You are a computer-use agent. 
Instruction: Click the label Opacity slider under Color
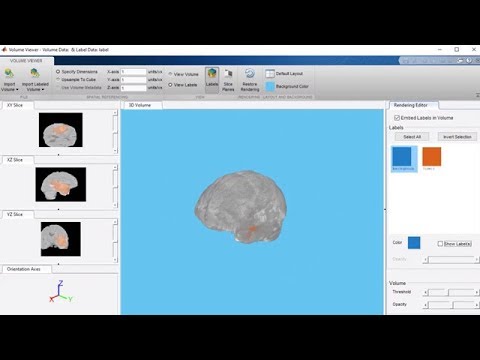click(x=452, y=259)
